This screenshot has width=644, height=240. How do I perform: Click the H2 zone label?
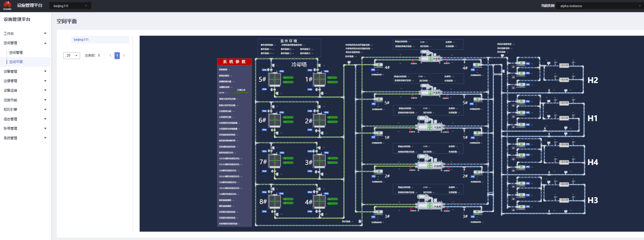(593, 80)
